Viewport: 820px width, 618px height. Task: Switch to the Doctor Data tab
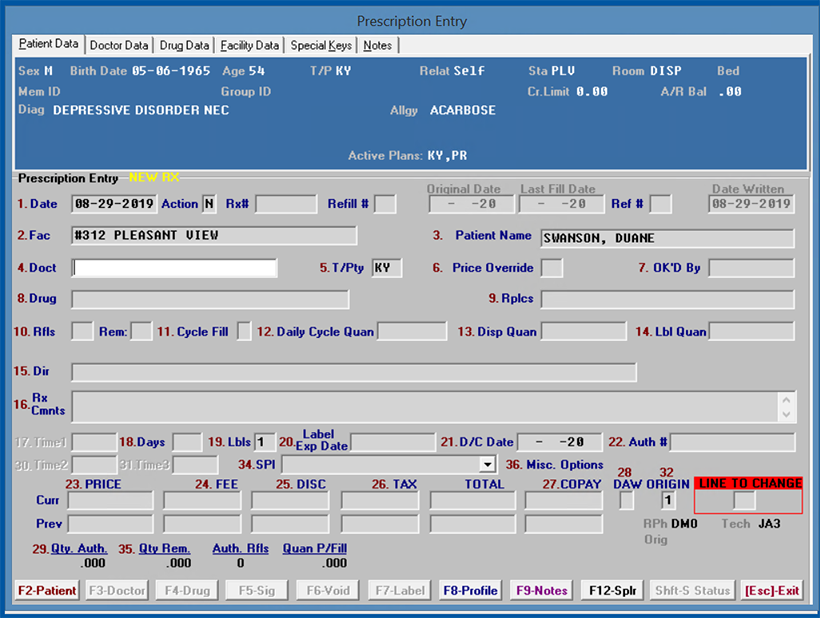click(x=119, y=45)
